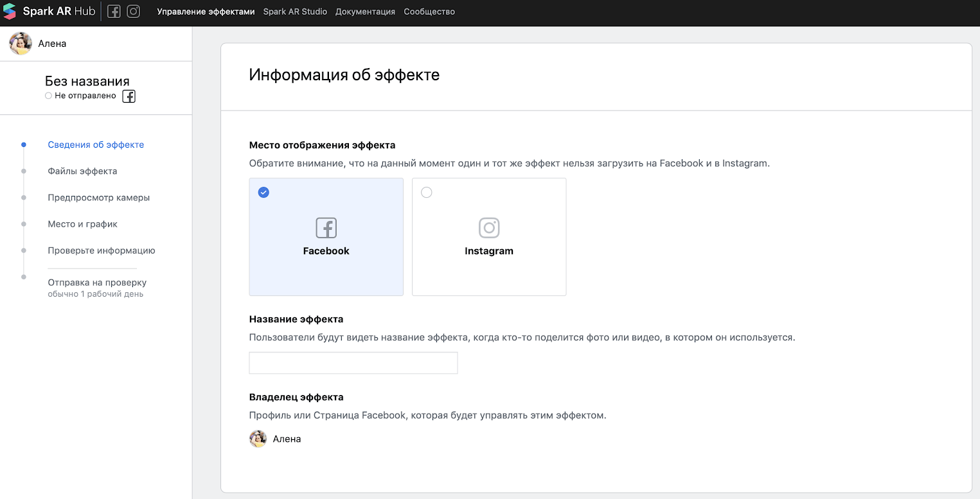Screen dimensions: 980x499
Task: Click Instagram logo in platform card
Action: pos(489,228)
